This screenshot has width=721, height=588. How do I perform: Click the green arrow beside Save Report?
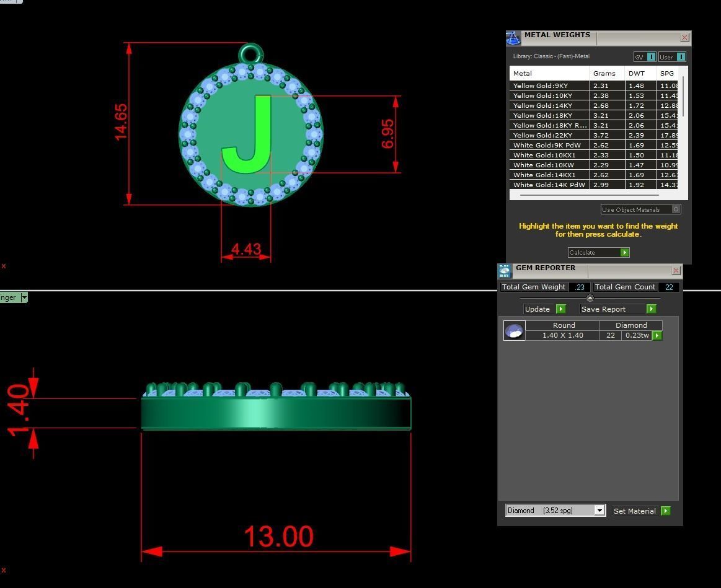coord(651,309)
